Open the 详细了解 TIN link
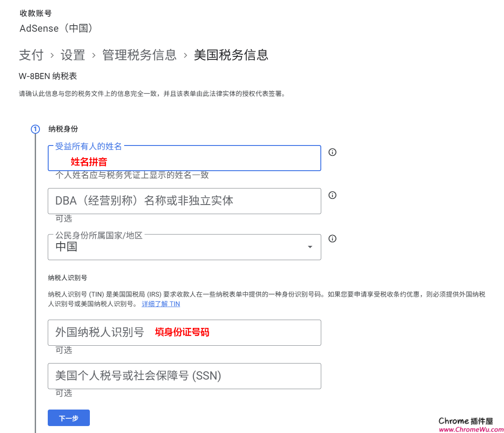The image size is (504, 433). tap(161, 304)
